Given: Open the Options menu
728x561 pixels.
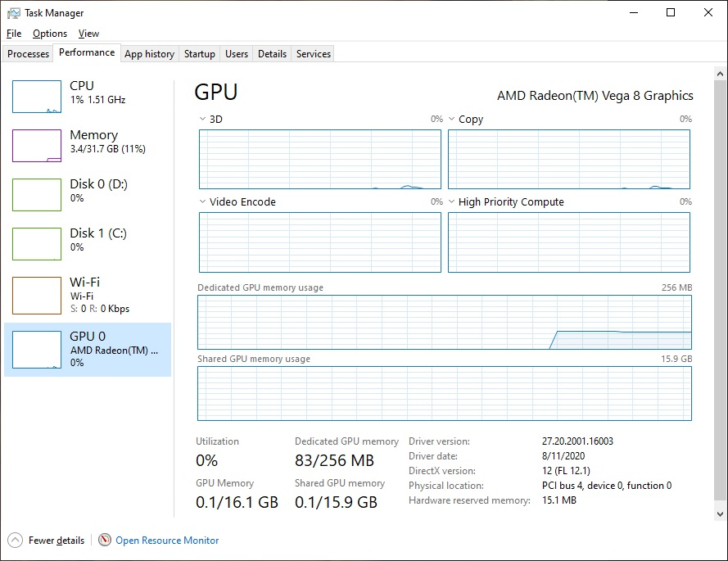Looking at the screenshot, I should 50,34.
